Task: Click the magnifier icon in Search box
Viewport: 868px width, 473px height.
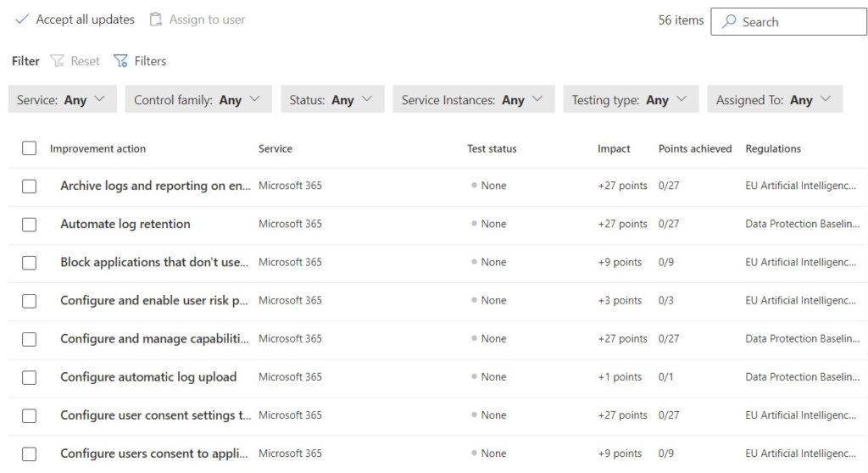Action: tap(729, 22)
